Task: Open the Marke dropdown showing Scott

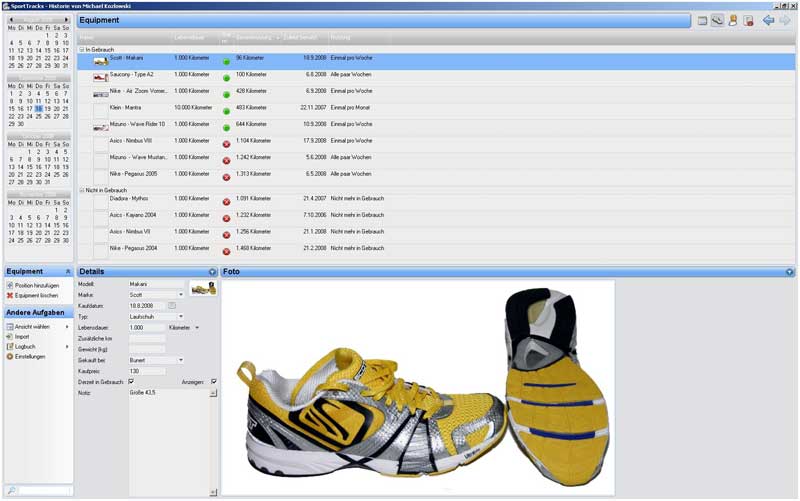Action: coord(181,295)
